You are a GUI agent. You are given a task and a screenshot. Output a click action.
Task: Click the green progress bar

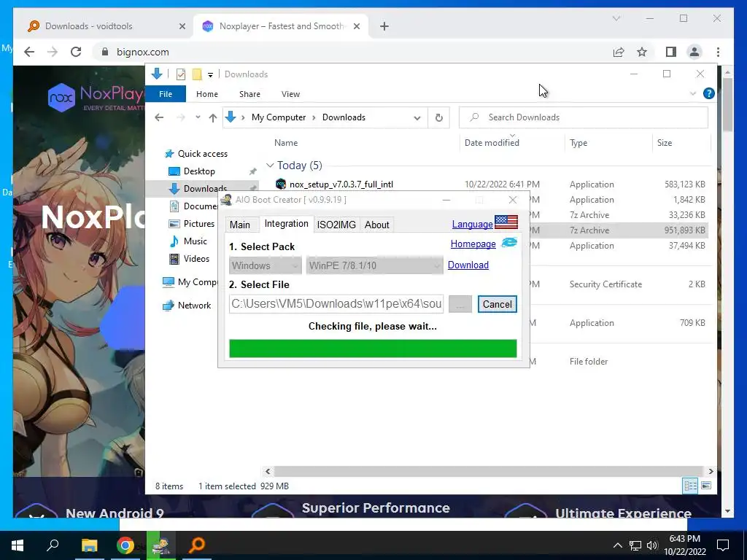(373, 348)
